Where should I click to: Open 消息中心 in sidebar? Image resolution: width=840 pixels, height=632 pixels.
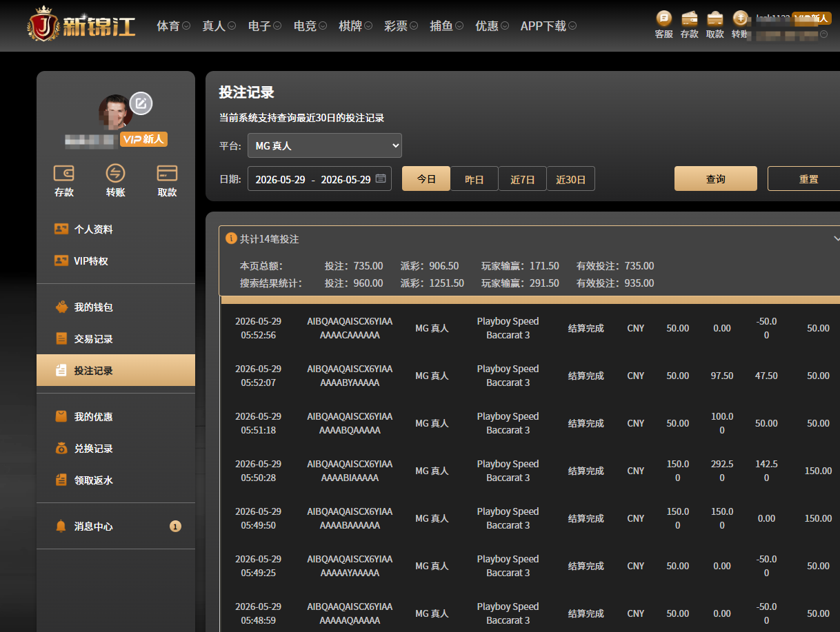pyautogui.click(x=116, y=526)
